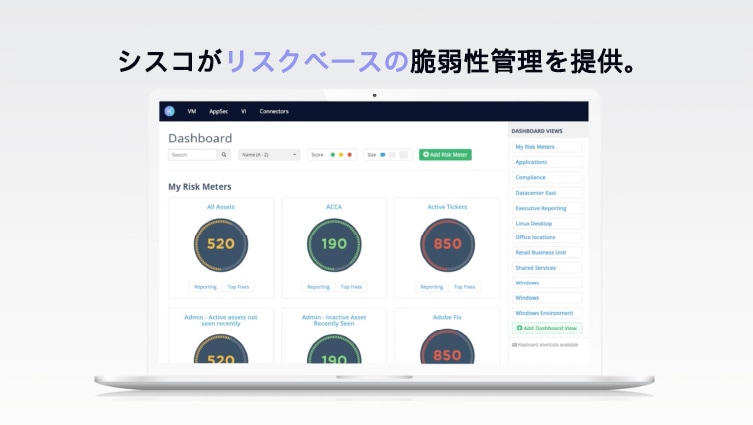The width and height of the screenshot is (753, 425).
Task: Click the Dashboard page heading
Action: [200, 138]
